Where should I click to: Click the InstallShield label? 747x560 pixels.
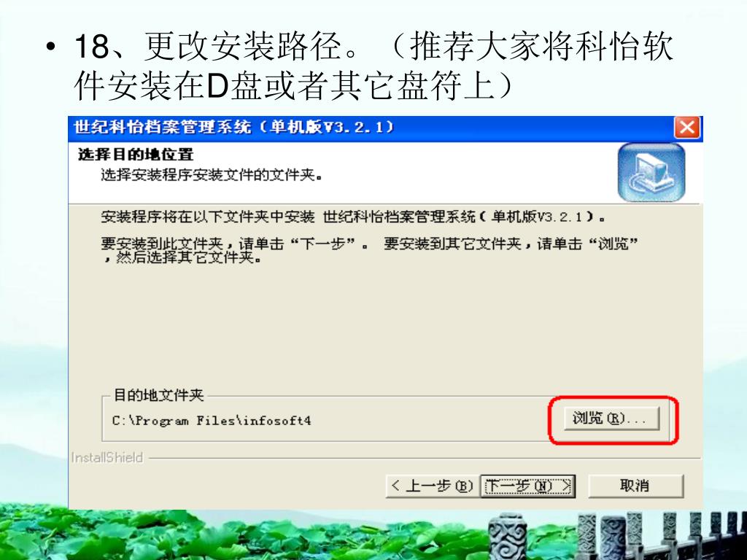[107, 458]
